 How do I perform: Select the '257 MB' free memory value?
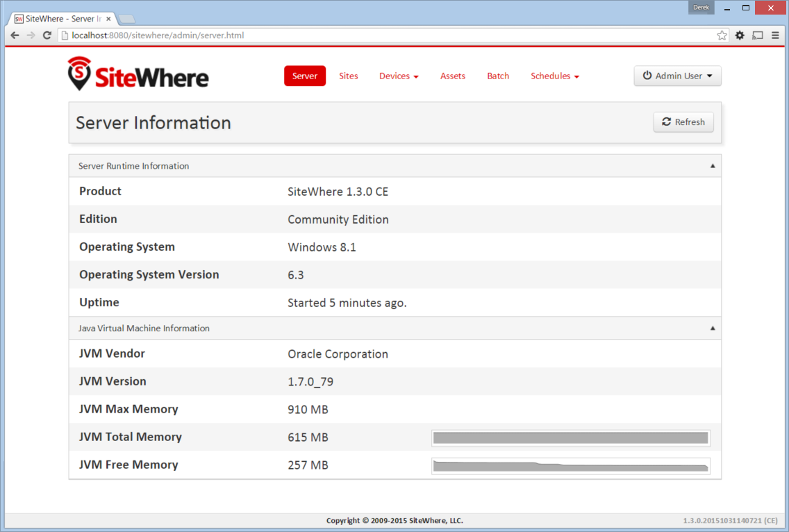pyautogui.click(x=308, y=465)
